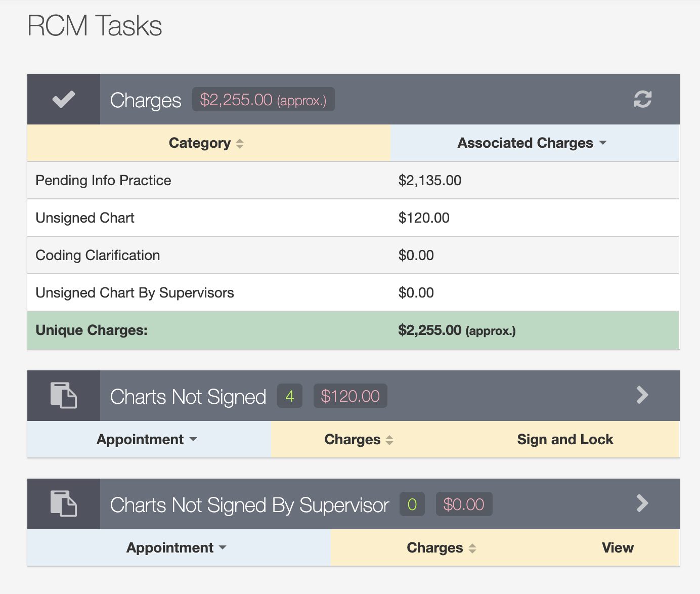700x594 pixels.
Task: Click the View column header
Action: pyautogui.click(x=618, y=547)
